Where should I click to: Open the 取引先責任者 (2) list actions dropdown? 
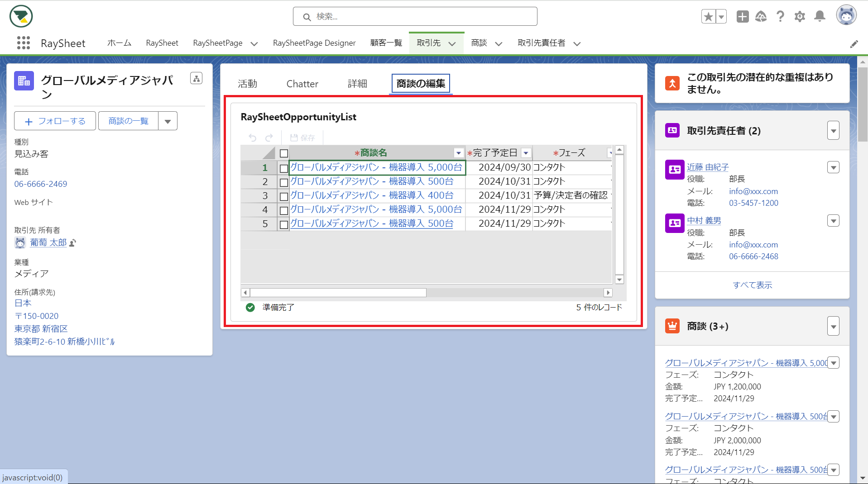(x=833, y=131)
